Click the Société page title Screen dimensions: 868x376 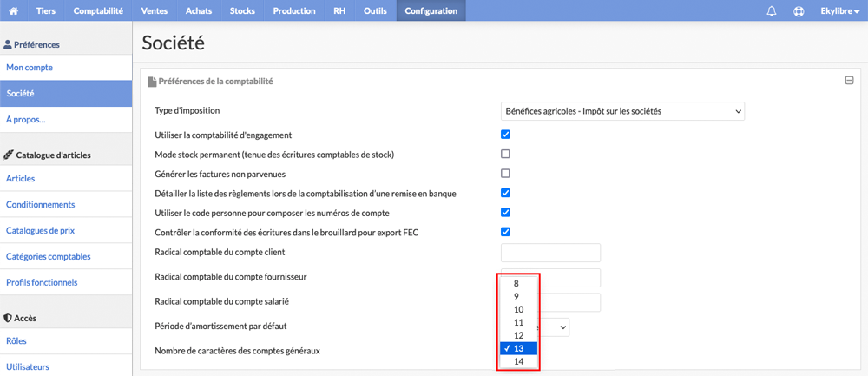[174, 43]
